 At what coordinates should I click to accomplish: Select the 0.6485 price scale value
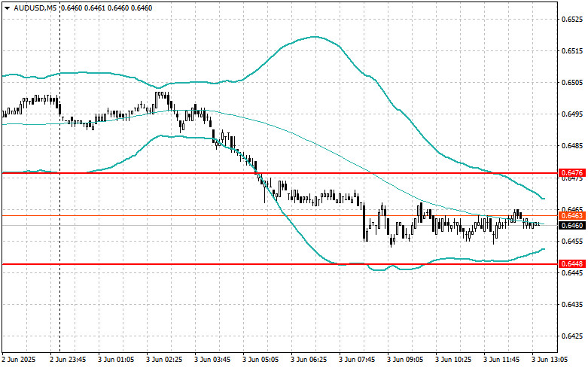coord(572,146)
